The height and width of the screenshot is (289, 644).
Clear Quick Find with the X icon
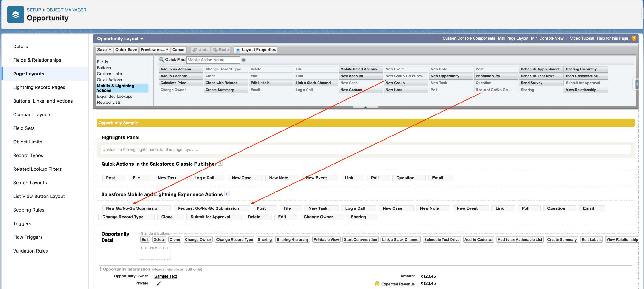click(x=243, y=60)
